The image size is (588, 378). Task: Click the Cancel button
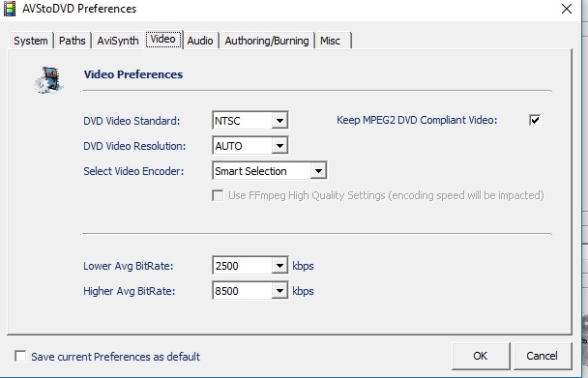pos(542,356)
